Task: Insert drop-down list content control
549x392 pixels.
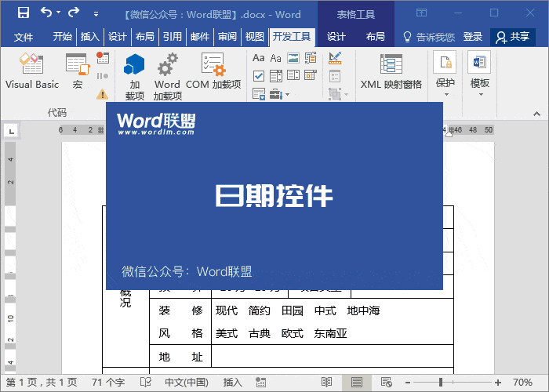Action: point(293,75)
